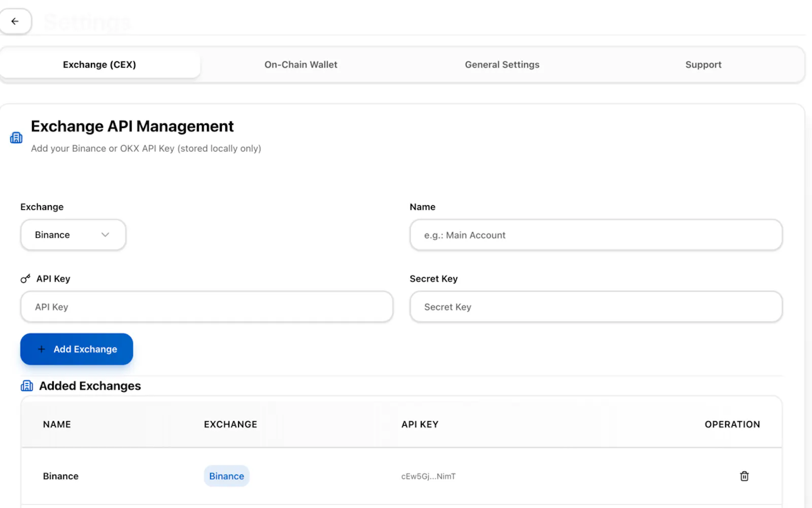Viewport: 812px width, 508px height.
Task: Switch to the Exchange (CEX) tab
Action: coord(99,65)
